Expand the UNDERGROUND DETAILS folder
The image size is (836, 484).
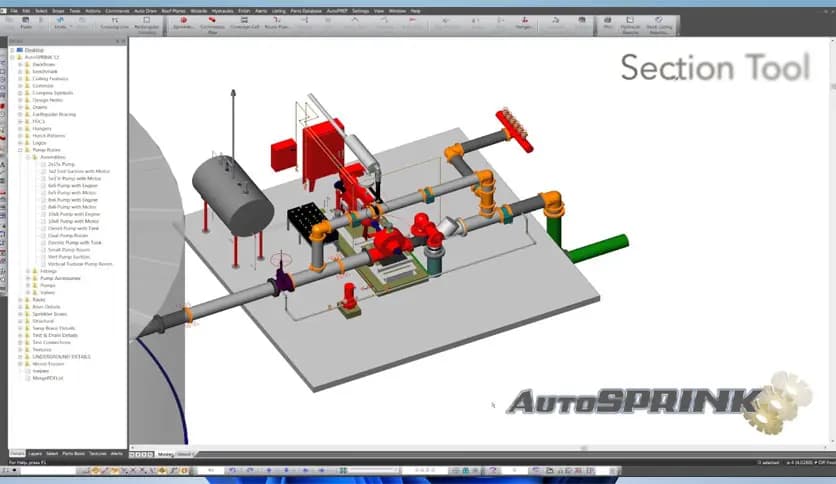pyautogui.click(x=20, y=357)
